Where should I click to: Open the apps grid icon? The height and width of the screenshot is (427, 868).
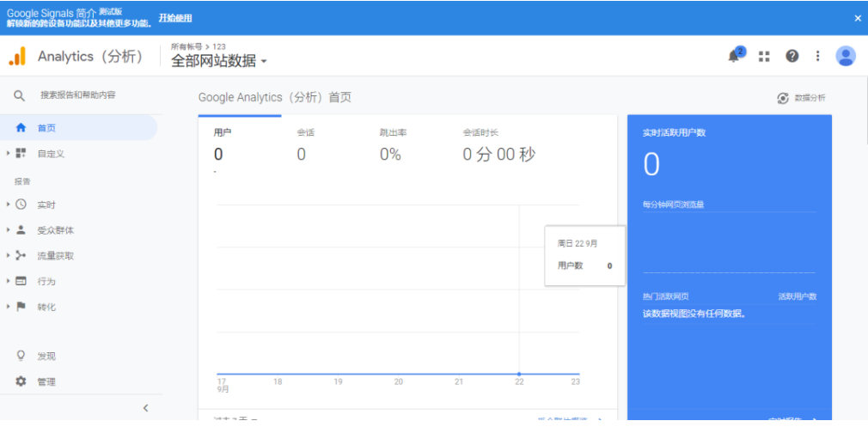point(764,57)
